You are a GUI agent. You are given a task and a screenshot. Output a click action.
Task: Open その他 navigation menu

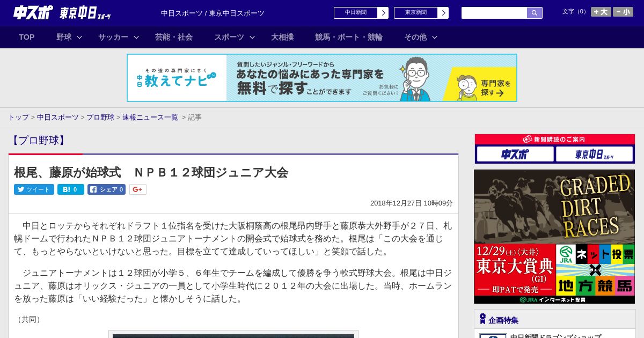pyautogui.click(x=415, y=37)
